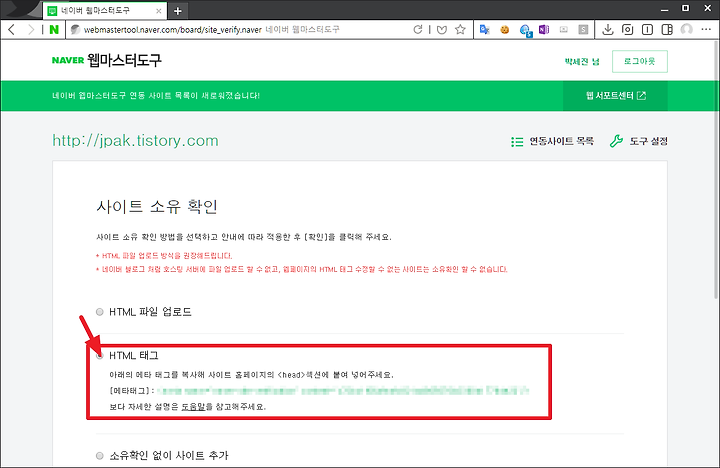Open the globe extension icon
Screen dimensions: 720x468
(525, 30)
